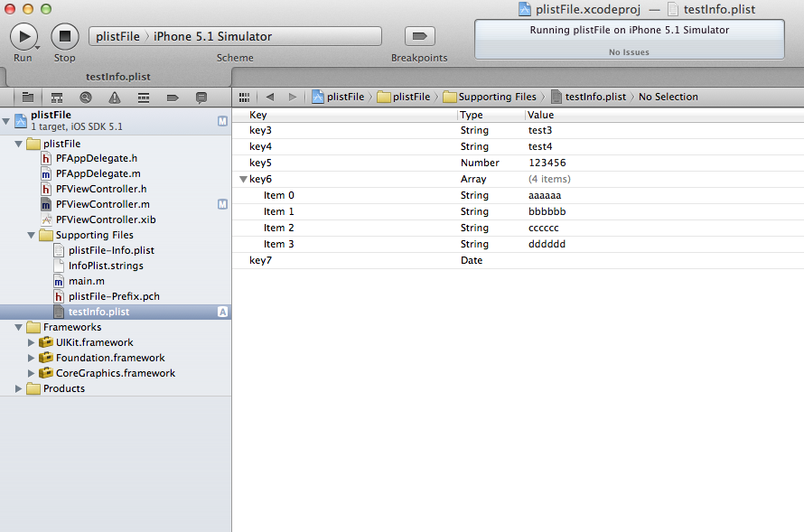Screen dimensions: 804x532
Task: Select the key7 Date row
Action: tap(518, 260)
